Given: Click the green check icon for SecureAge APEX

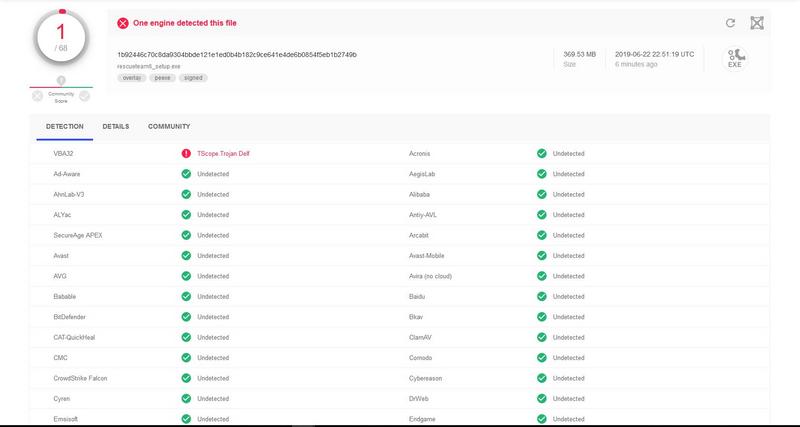Looking at the screenshot, I should (x=186, y=235).
